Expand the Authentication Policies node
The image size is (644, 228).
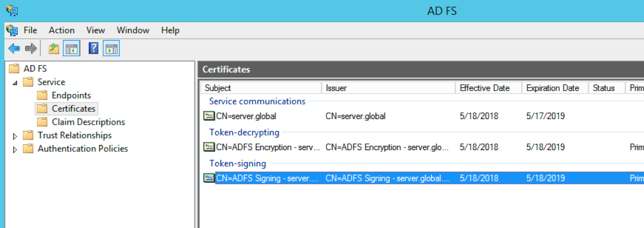[x=15, y=150]
